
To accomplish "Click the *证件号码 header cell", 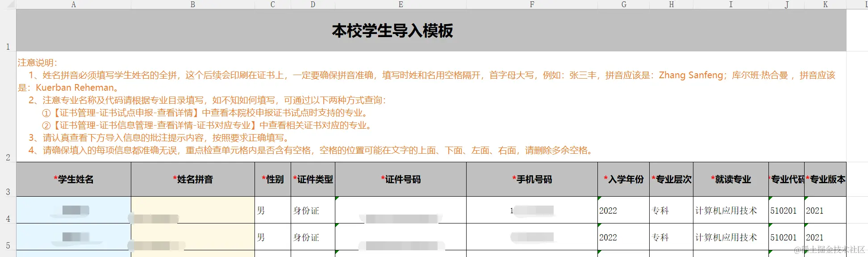I will (x=401, y=179).
